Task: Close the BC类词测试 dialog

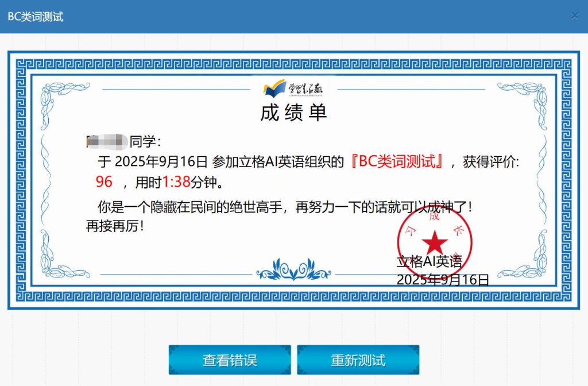Action: click(574, 16)
